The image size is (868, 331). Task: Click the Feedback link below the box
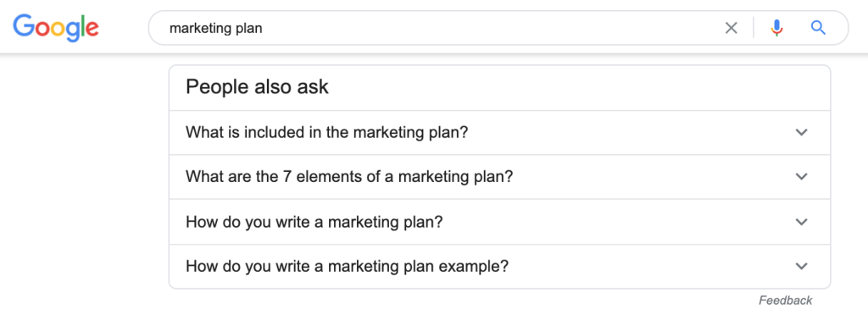tap(786, 301)
